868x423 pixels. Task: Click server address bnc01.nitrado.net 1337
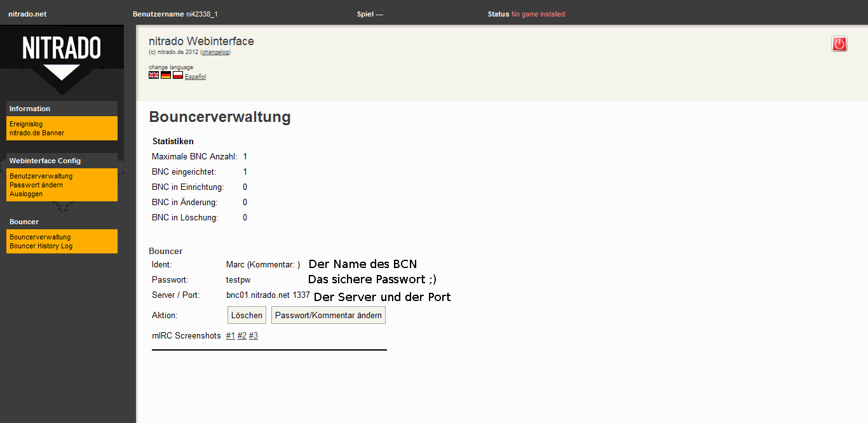[268, 295]
